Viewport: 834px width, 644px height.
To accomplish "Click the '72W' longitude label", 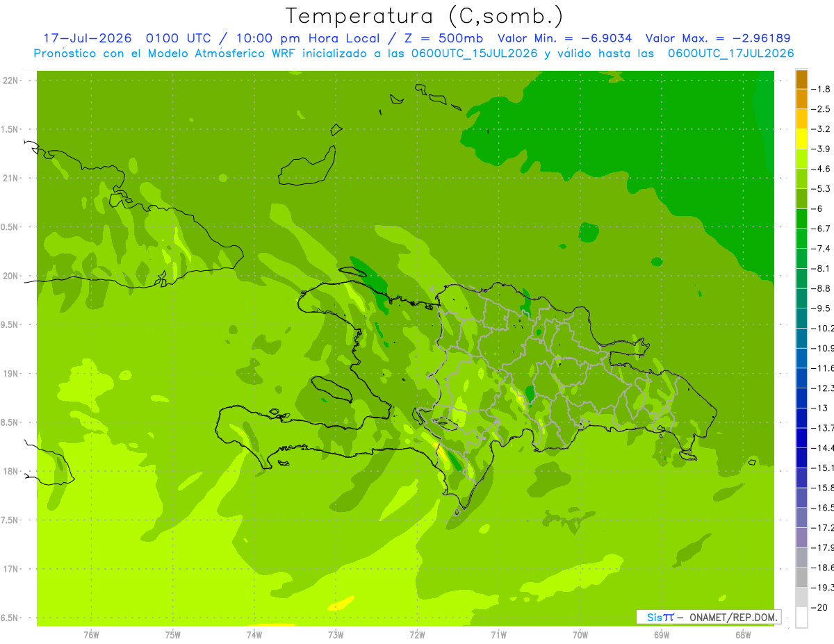I will 417,634.
